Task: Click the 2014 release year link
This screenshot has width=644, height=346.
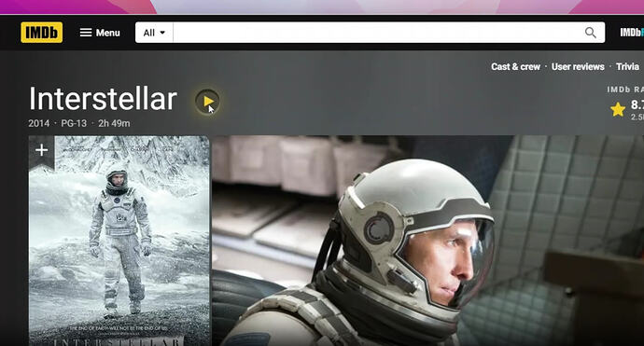Action: coord(38,123)
